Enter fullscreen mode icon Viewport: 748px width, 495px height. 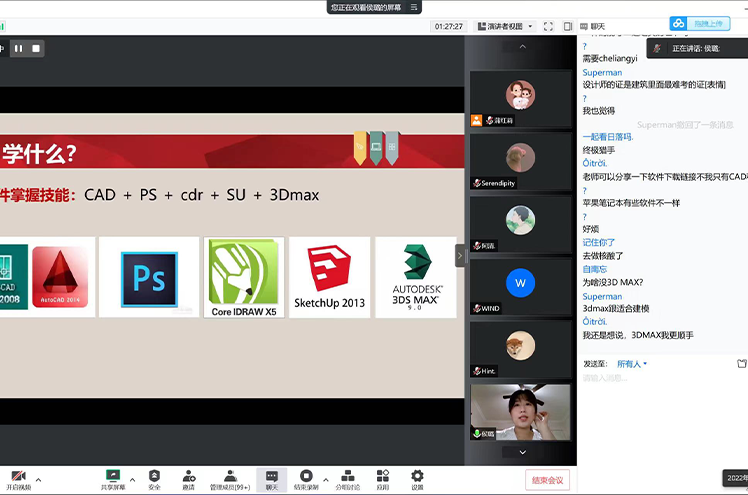pos(549,26)
